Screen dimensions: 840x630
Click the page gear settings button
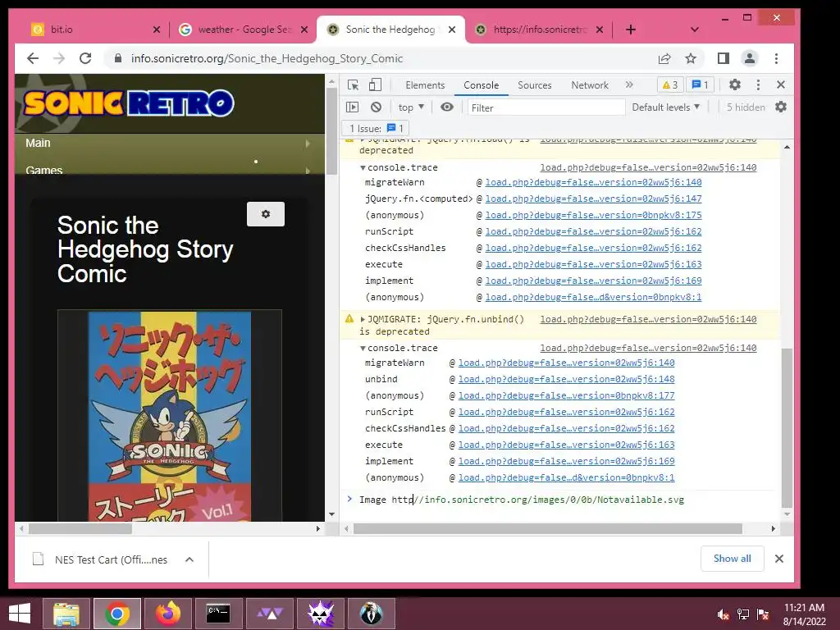[266, 214]
